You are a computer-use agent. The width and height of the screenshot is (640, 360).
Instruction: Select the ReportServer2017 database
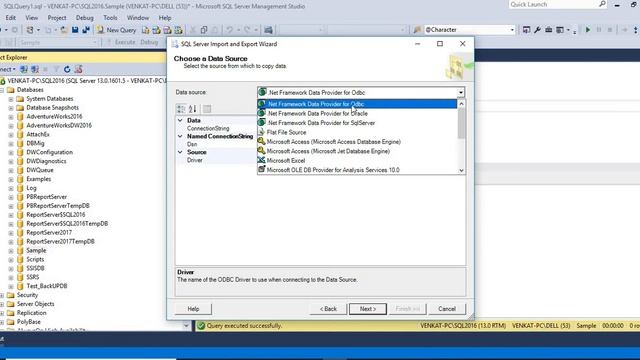pos(49,233)
